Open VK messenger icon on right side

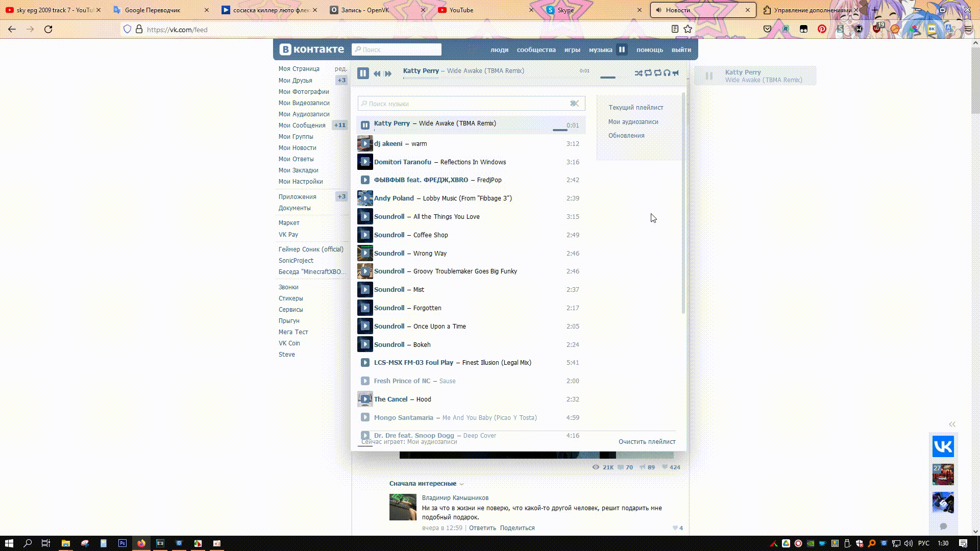point(943,447)
